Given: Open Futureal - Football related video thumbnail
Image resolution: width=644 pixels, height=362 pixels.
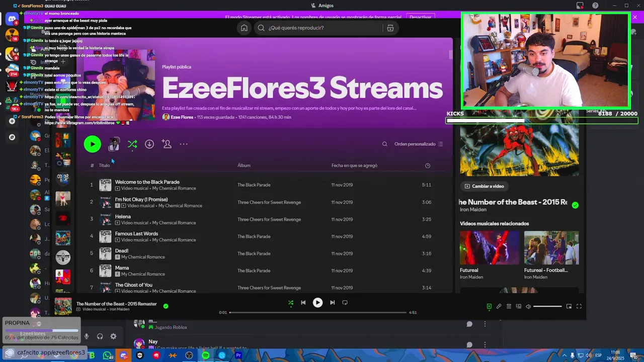Looking at the screenshot, I should [551, 248].
